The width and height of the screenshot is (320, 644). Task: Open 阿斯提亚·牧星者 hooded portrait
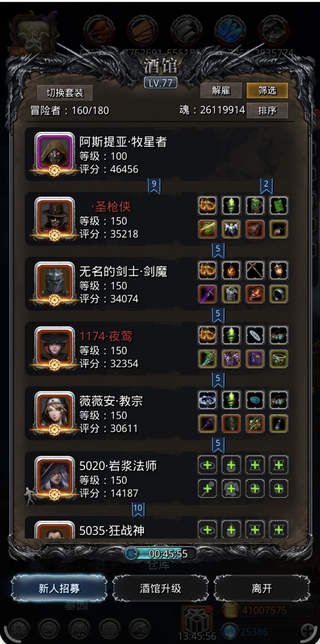coord(54,152)
